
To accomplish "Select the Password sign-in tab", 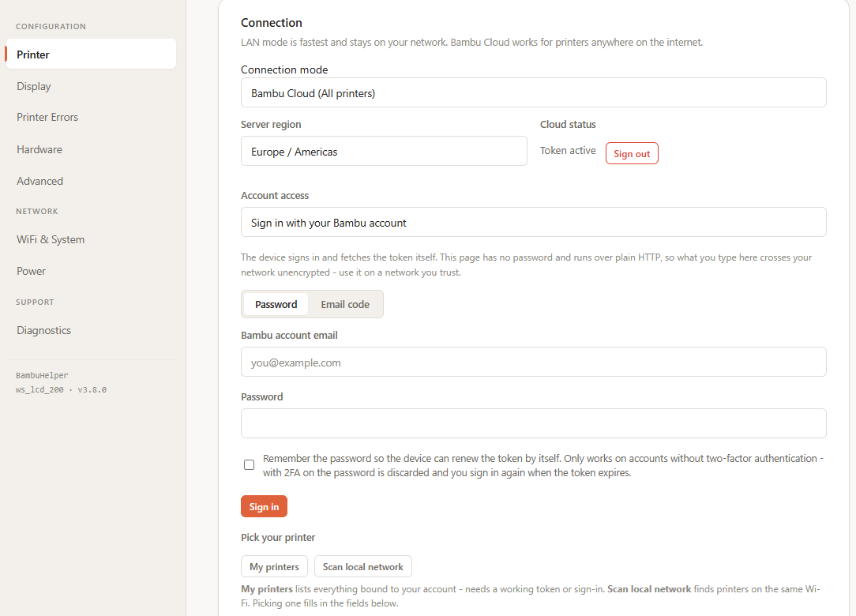I will pyautogui.click(x=276, y=304).
